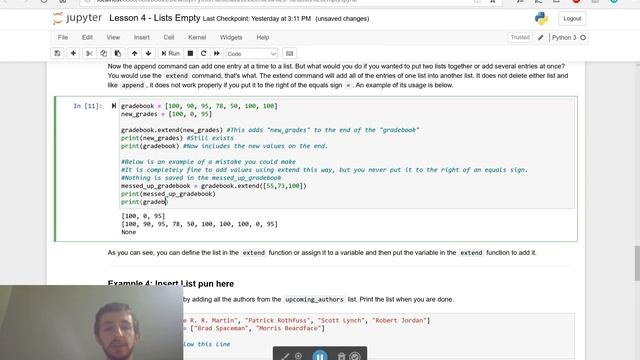
Task: Click the kernel idle circle indicator
Action: [x=583, y=38]
